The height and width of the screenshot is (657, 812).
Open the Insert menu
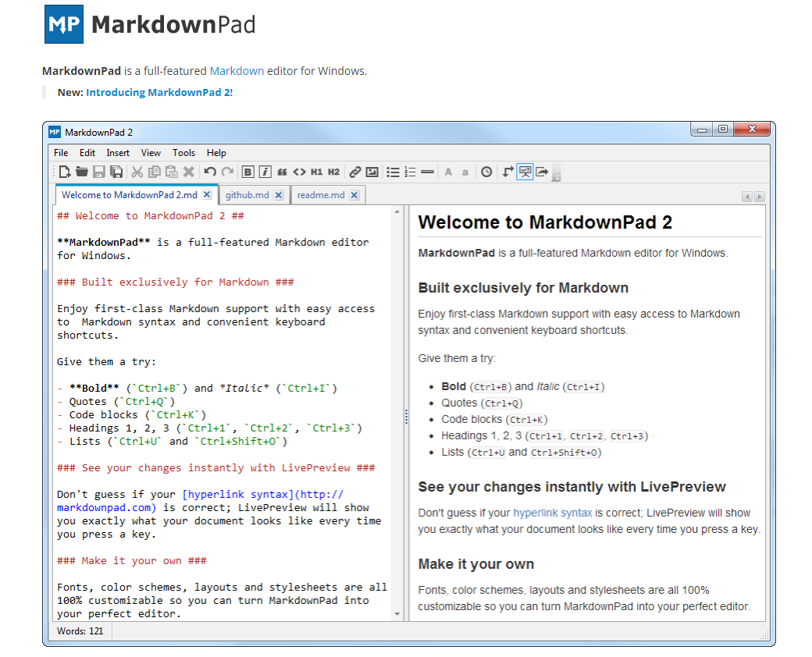pos(118,153)
